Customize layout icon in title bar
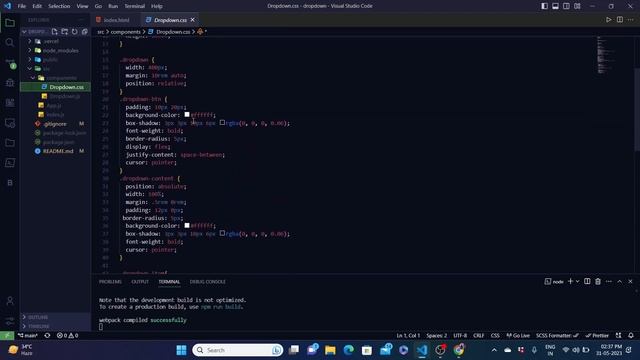The image size is (640, 360). (x=577, y=6)
